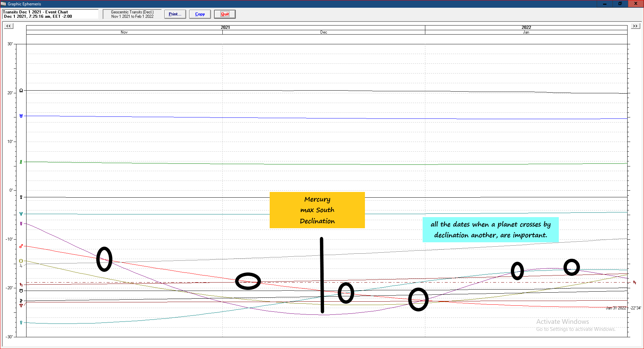Image resolution: width=644 pixels, height=349 pixels.
Task: Click the Graphic Ephemeris title bar icon
Action: point(3,4)
